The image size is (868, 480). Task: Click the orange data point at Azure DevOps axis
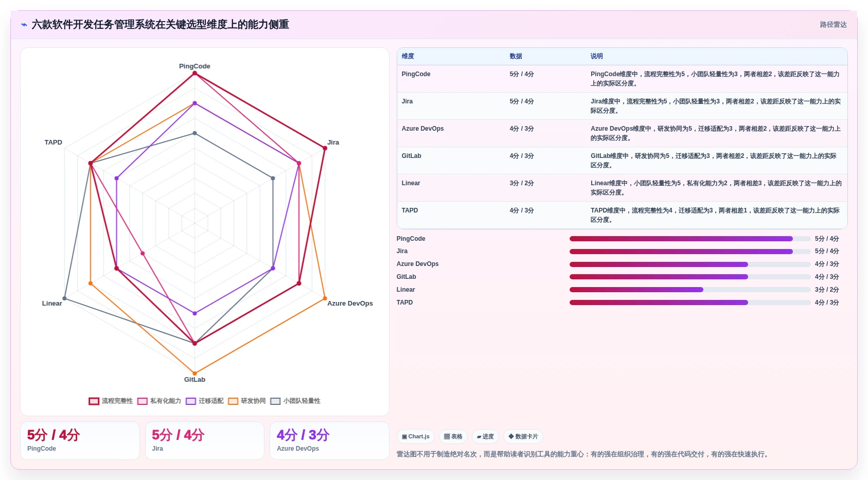point(325,298)
